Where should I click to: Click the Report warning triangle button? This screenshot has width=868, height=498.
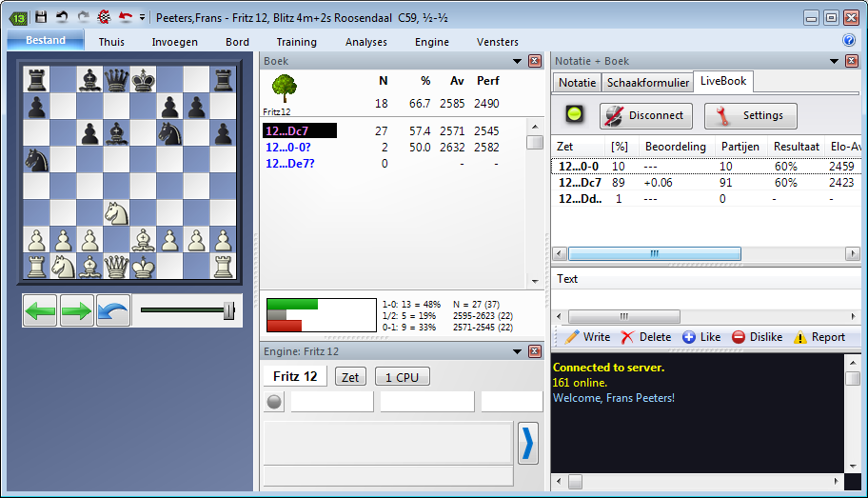[819, 337]
